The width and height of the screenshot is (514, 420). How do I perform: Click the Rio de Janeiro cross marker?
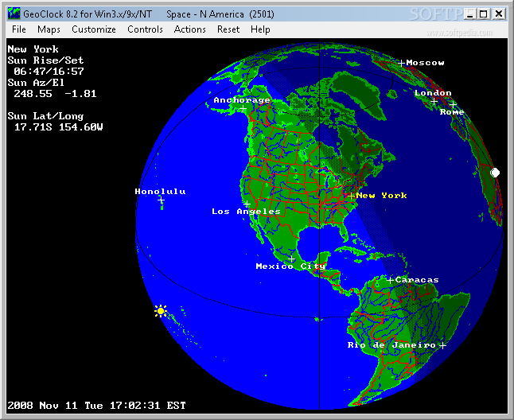tap(442, 345)
